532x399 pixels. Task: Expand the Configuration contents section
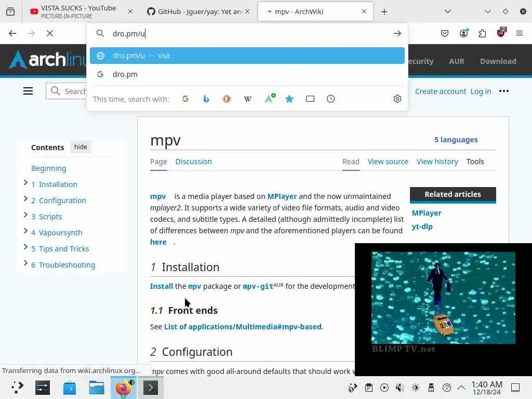click(x=25, y=199)
